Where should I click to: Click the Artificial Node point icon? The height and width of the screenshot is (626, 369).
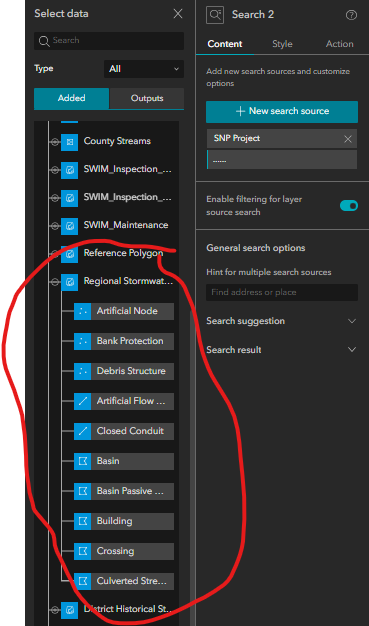(83, 311)
